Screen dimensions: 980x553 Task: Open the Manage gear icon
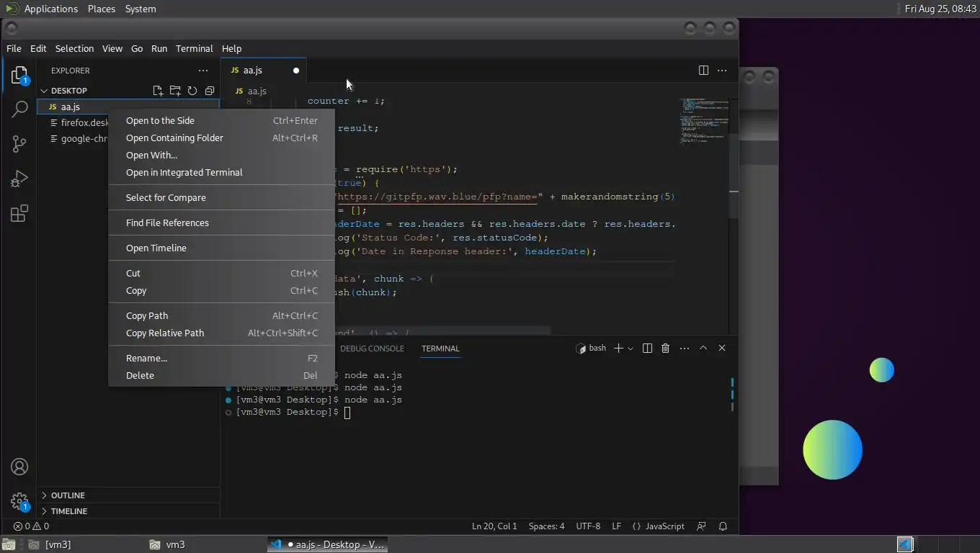[x=19, y=501]
